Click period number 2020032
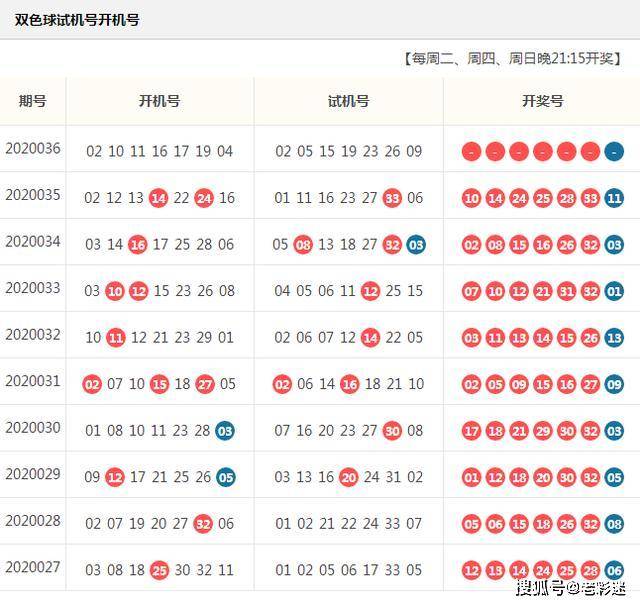 [x=33, y=334]
